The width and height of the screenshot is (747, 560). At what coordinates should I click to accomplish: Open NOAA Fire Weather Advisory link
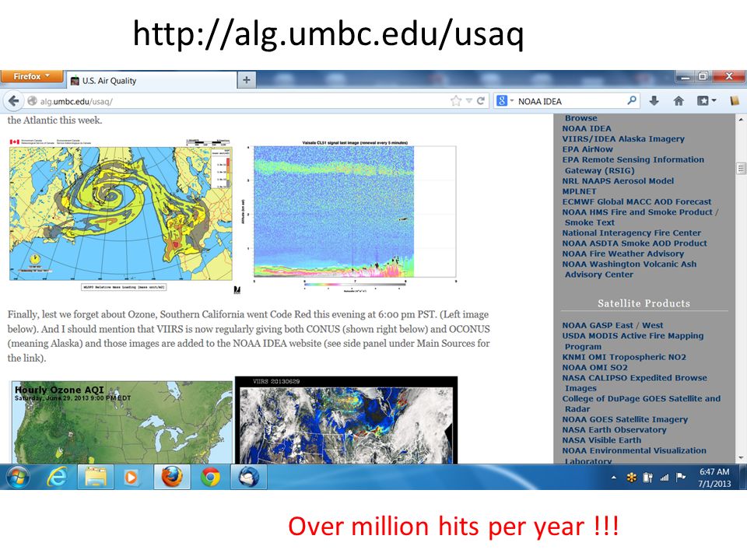[623, 254]
